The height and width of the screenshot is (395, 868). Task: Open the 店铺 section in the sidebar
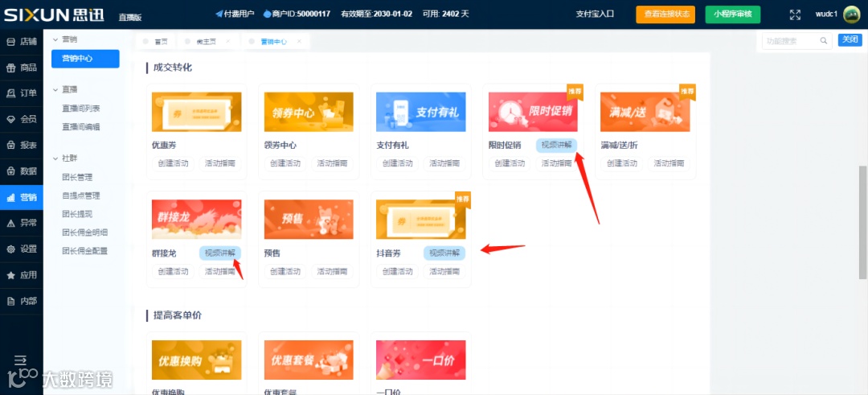[22, 42]
